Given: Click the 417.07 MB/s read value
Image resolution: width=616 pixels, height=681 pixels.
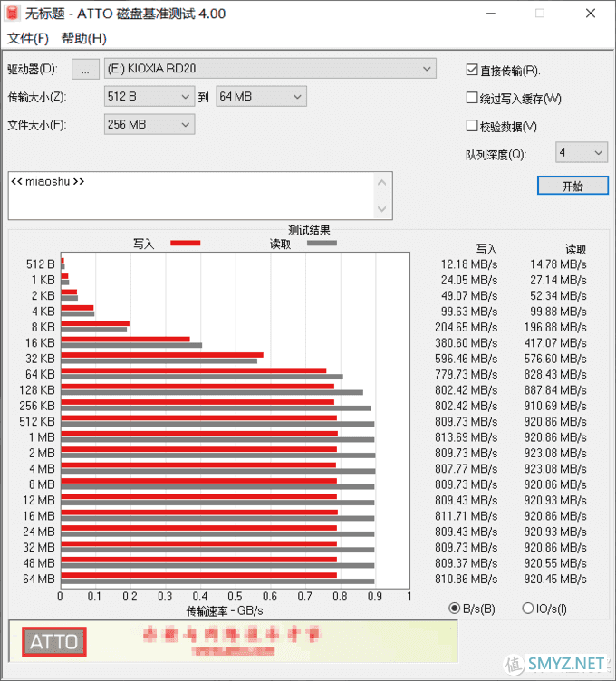Looking at the screenshot, I should (x=555, y=342).
